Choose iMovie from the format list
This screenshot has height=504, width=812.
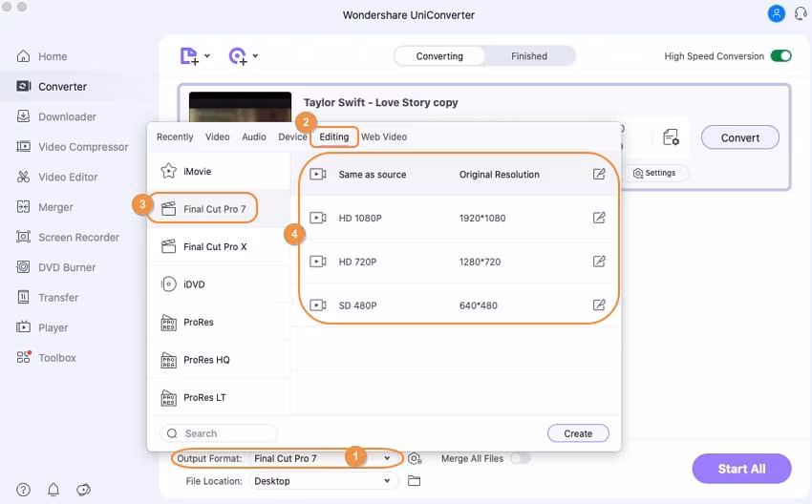pyautogui.click(x=219, y=171)
